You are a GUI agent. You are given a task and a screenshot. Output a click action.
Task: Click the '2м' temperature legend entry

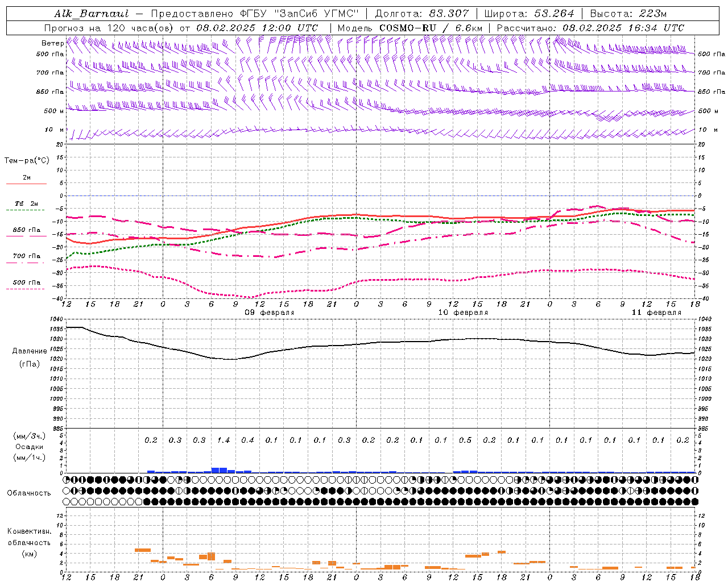[27, 177]
